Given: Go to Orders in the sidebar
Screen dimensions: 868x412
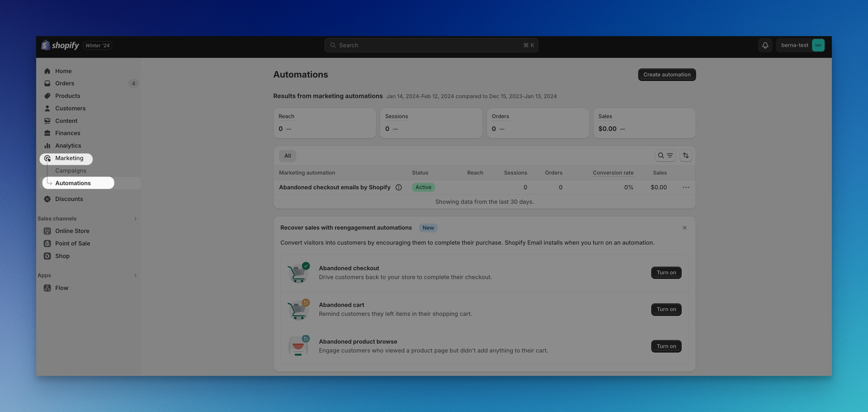Looking at the screenshot, I should click(x=64, y=83).
